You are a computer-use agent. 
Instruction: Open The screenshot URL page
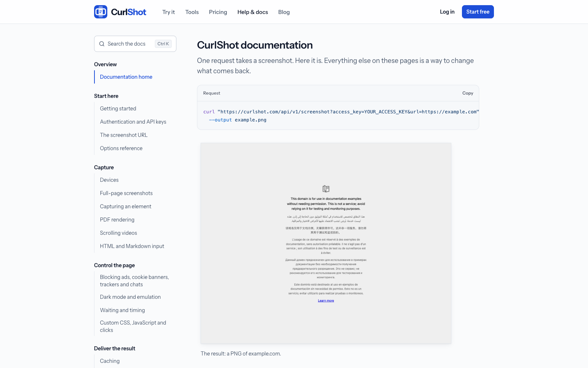124,135
